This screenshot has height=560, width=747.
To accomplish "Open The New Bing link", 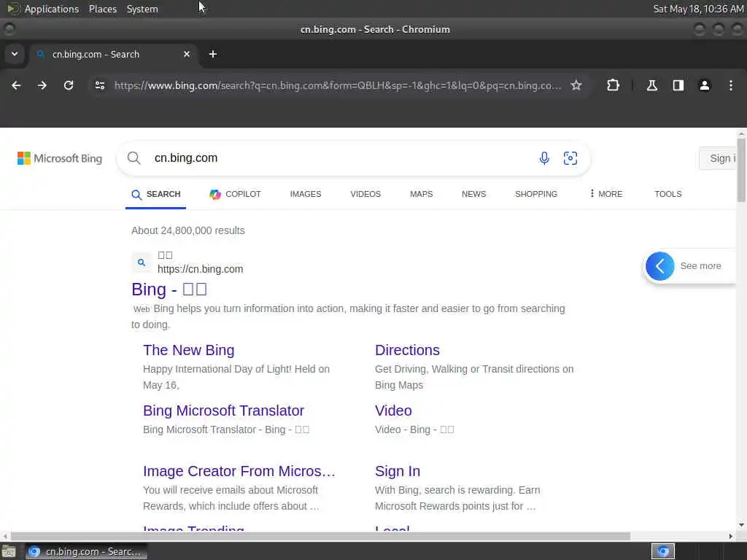I will tap(189, 350).
